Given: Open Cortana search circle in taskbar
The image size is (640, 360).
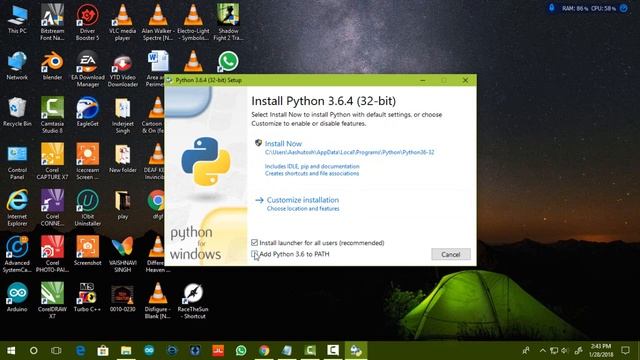Looking at the screenshot, I should pyautogui.click(x=33, y=351).
